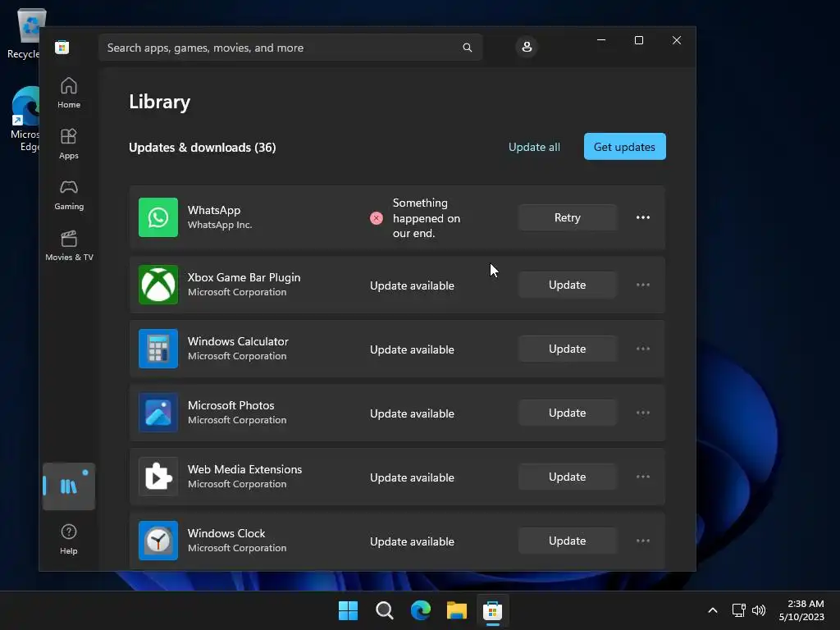Screen dimensions: 840x630
Task: Open more options for WhatsApp
Action: (643, 217)
